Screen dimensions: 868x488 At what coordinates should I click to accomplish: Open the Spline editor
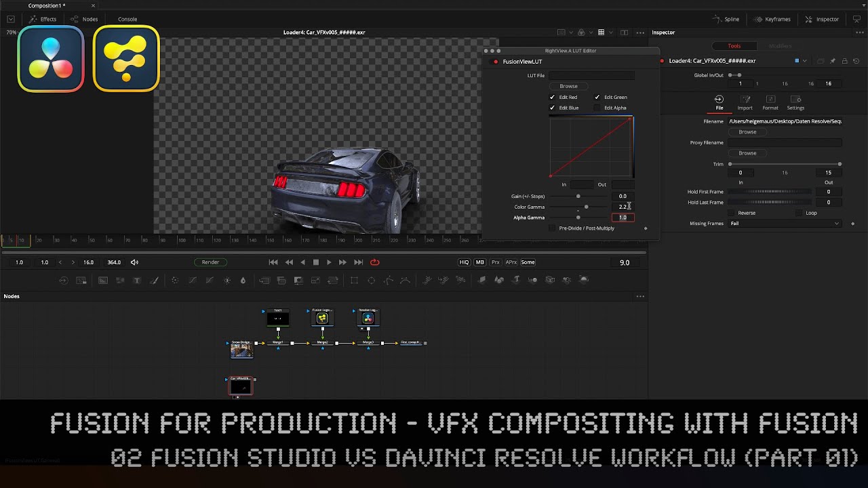(x=726, y=19)
